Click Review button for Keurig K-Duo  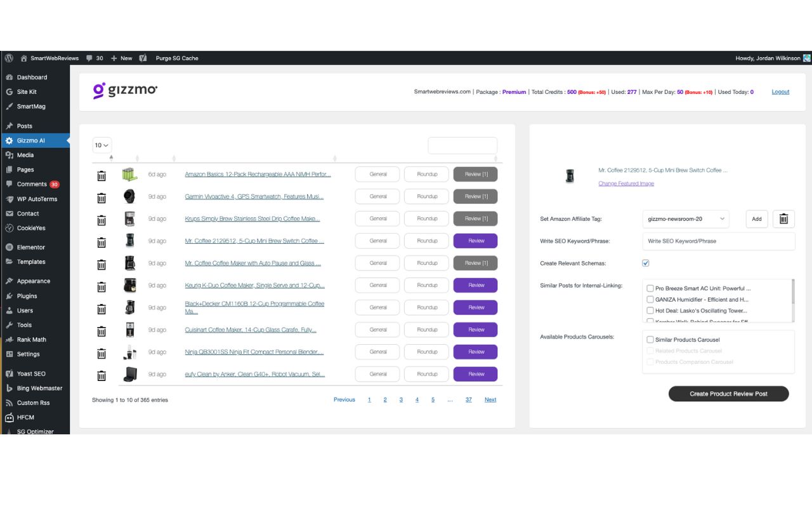pyautogui.click(x=476, y=285)
